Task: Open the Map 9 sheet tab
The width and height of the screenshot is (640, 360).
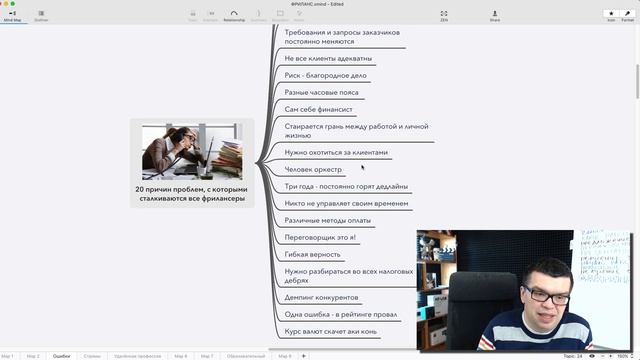Action: click(x=285, y=356)
